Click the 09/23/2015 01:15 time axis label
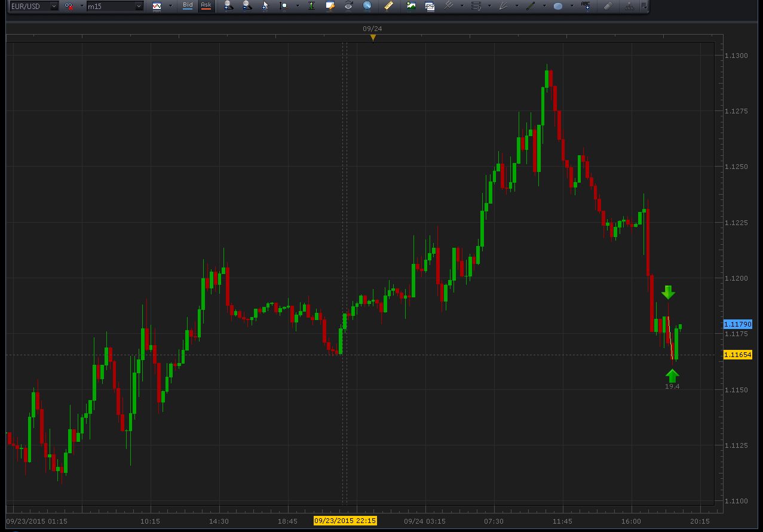The width and height of the screenshot is (763, 532). pos(36,521)
